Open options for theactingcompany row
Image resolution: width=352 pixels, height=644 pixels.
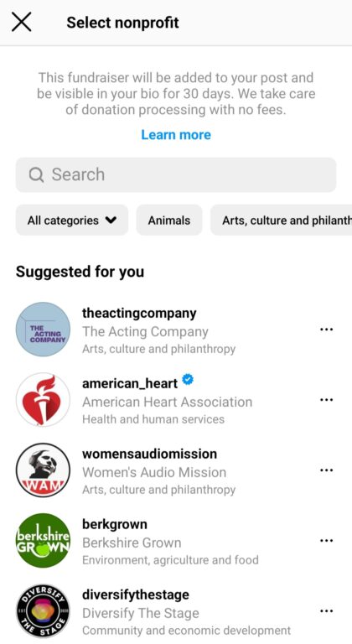click(x=326, y=330)
